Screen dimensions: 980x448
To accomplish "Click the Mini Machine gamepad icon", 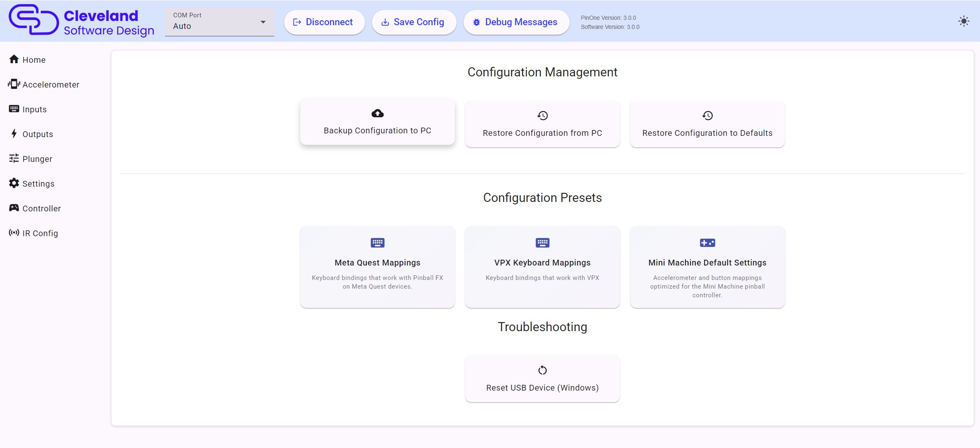I will coord(707,243).
